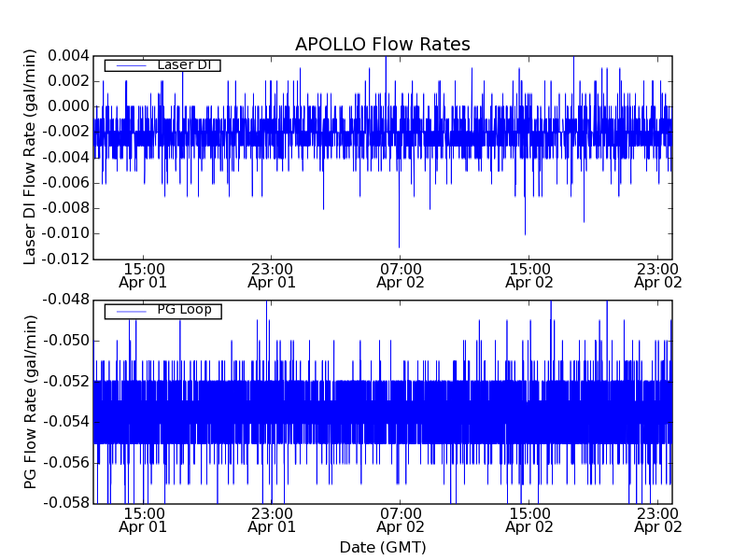Click the "PG Flow Rate (gal/min)" axis label
747x560 pixels.
pos(30,402)
